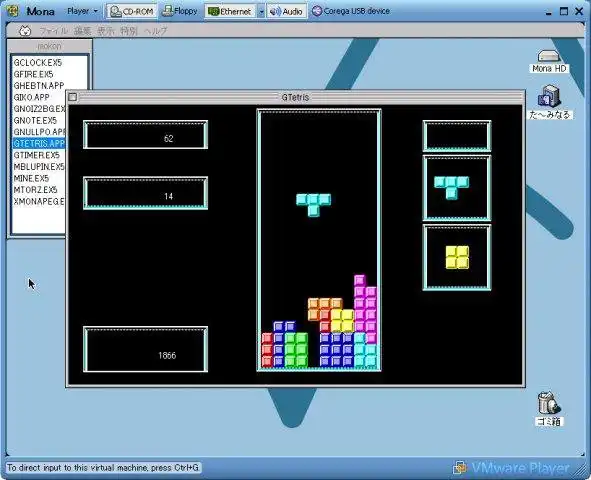Select GTIMER.EX5 in mokon list

coord(36,155)
